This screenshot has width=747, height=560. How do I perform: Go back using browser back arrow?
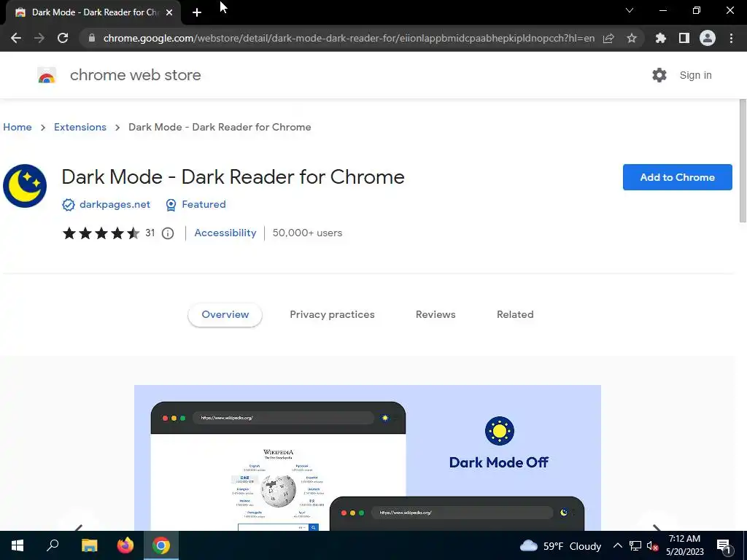coord(16,38)
